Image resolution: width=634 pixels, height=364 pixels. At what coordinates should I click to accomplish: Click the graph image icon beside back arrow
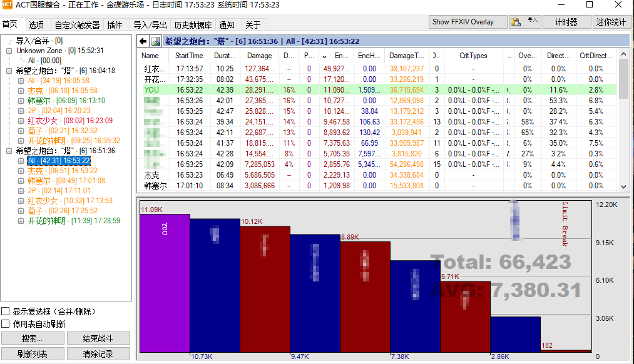point(156,41)
